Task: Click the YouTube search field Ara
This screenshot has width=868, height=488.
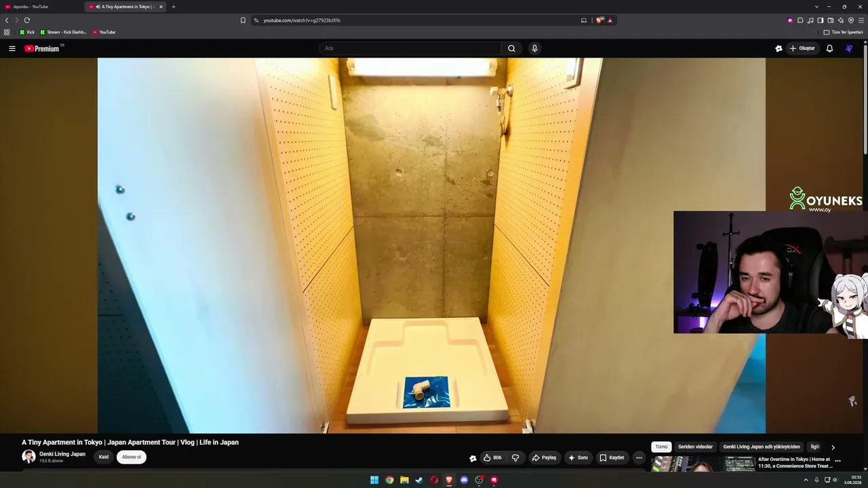Action: [411, 48]
